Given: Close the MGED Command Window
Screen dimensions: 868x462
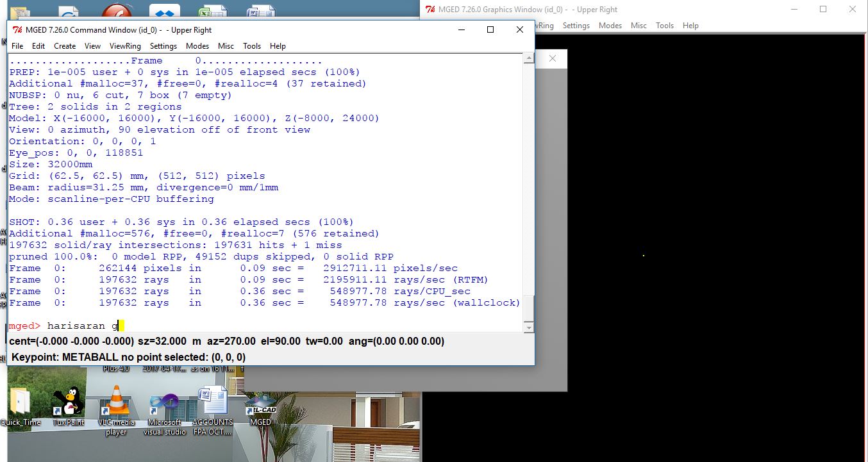Looking at the screenshot, I should (520, 29).
